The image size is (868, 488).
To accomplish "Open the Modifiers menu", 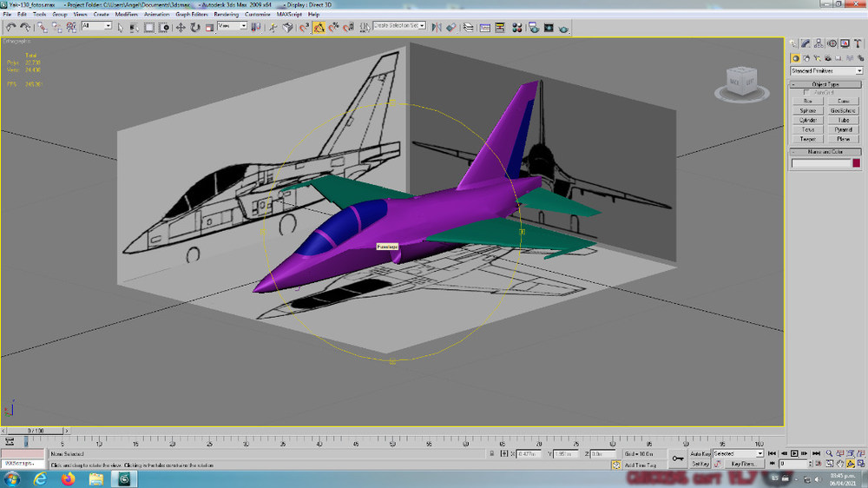I will (126, 15).
